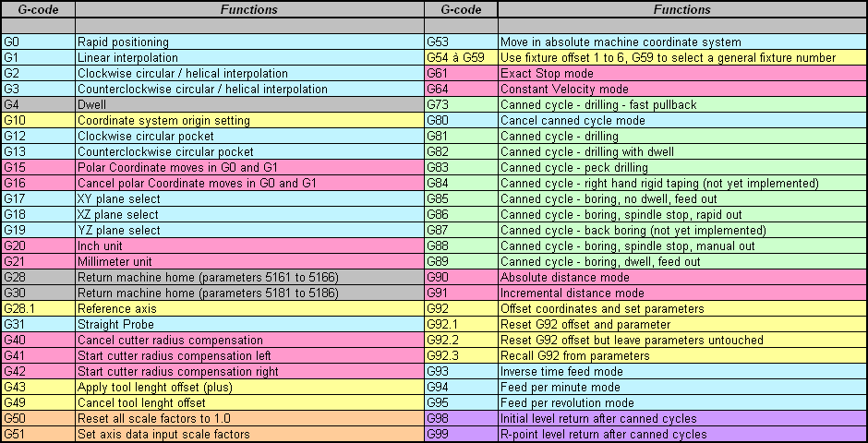
Task: Click the G83 peck drilling cell
Action: coord(682,167)
